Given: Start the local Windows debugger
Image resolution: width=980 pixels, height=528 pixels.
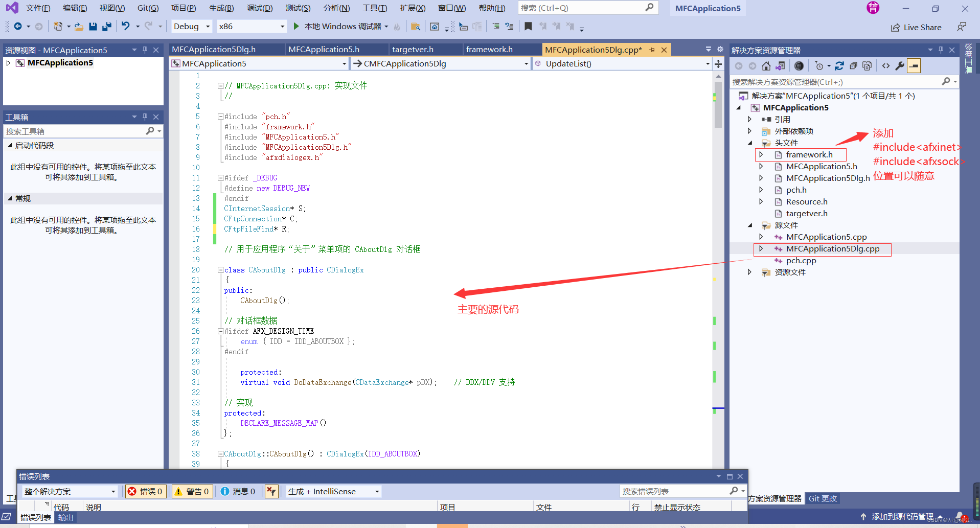Looking at the screenshot, I should click(x=341, y=26).
